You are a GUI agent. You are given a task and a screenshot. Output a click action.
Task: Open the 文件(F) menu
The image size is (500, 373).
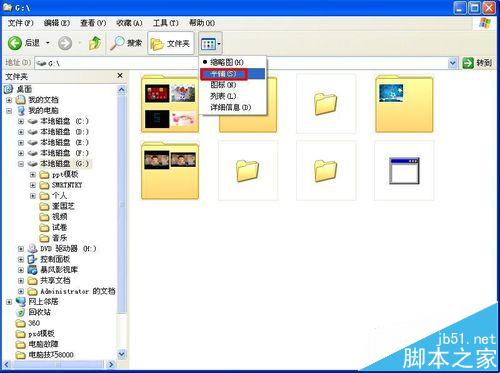pyautogui.click(x=21, y=23)
